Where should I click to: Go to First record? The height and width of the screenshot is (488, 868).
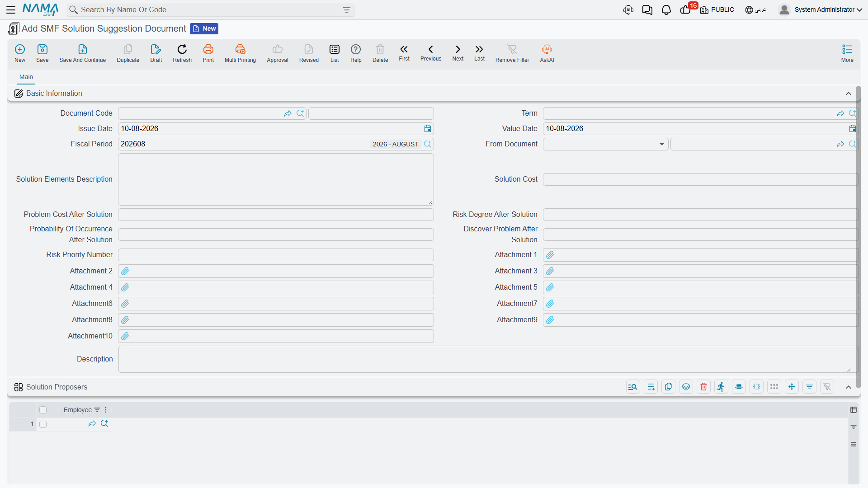(404, 52)
